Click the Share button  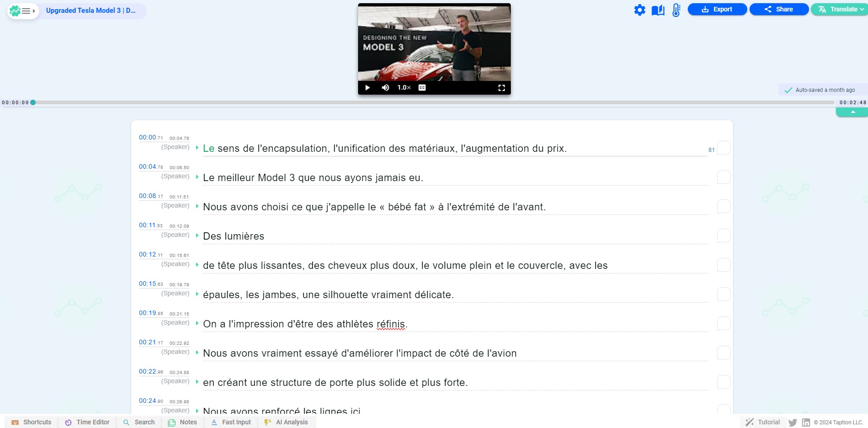779,9
